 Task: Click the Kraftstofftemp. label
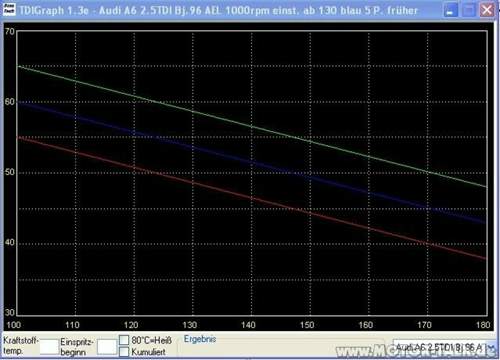(x=21, y=345)
